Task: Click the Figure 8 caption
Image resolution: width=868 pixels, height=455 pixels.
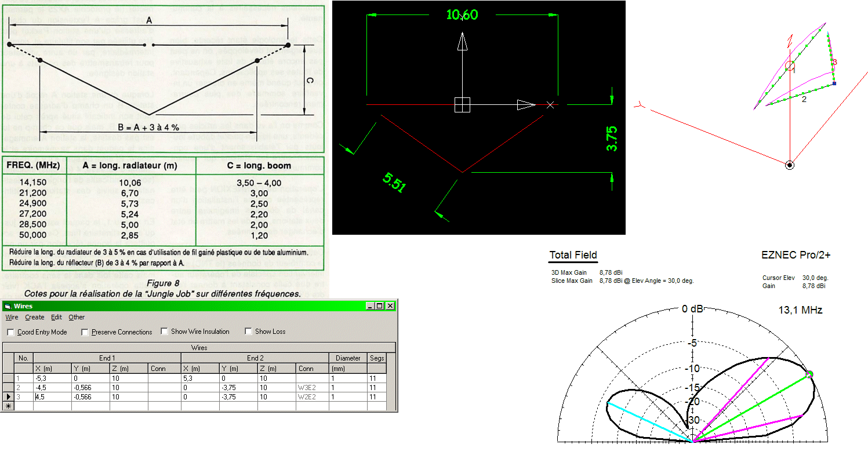Action: tap(164, 283)
